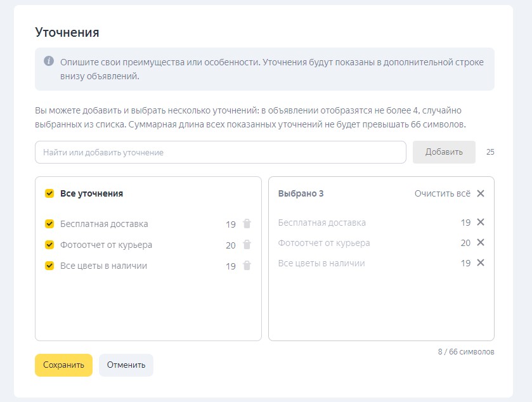
Task: Click the 'Добавить' button
Action: click(x=444, y=152)
